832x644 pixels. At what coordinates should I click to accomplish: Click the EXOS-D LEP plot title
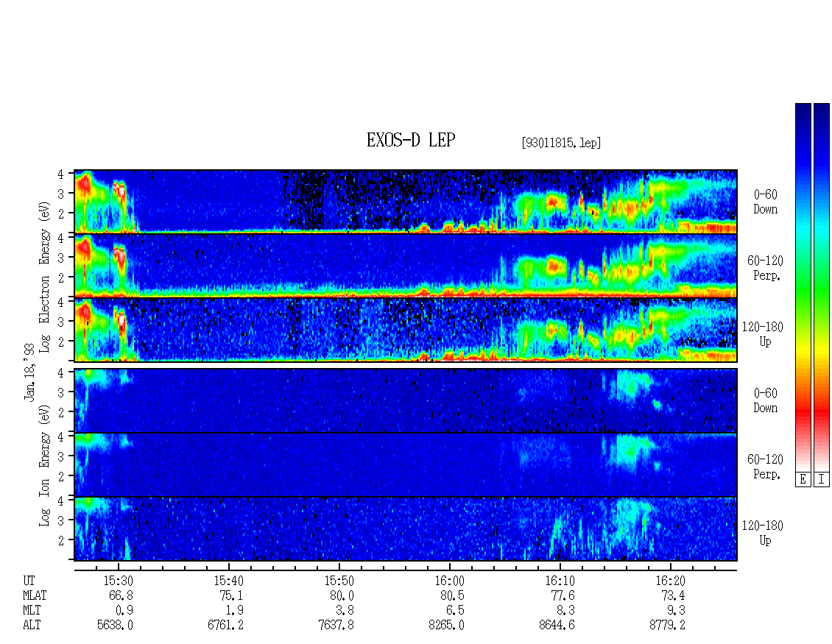(411, 140)
